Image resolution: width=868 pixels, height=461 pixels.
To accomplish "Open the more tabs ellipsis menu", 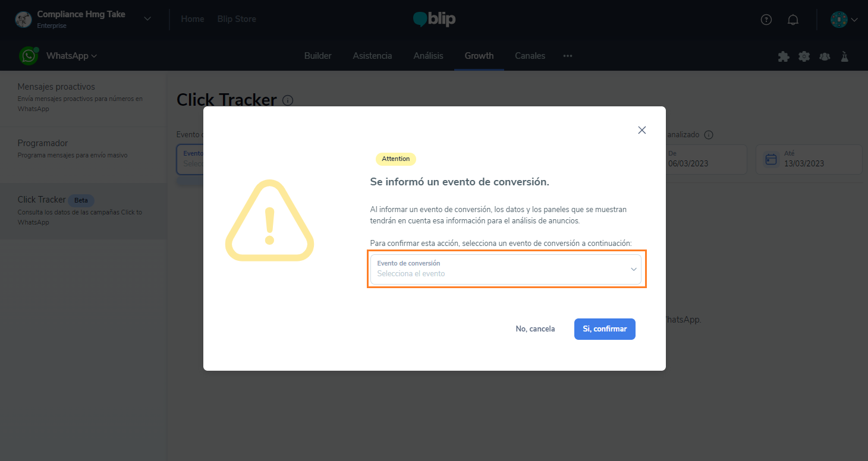I will click(568, 56).
